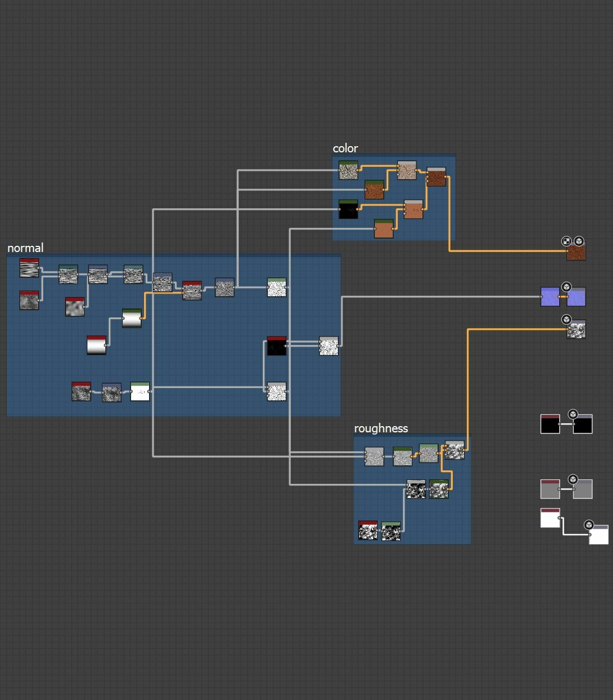This screenshot has width=613, height=700.
Task: Click the checker badge on the brown output node
Action: [566, 241]
